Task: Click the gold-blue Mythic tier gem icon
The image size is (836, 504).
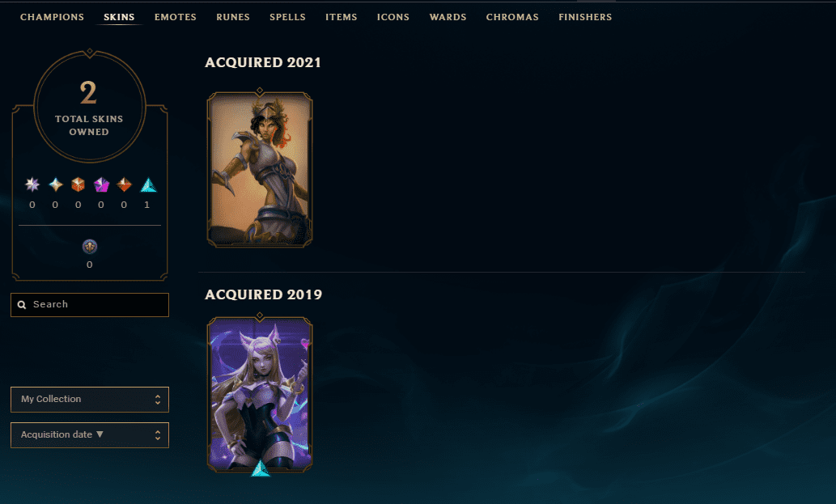Action: click(56, 185)
